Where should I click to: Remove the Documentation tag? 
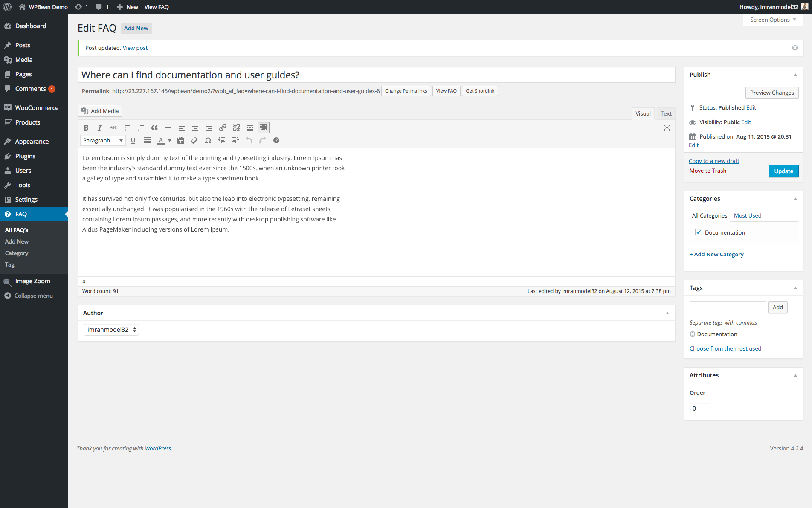coord(693,334)
